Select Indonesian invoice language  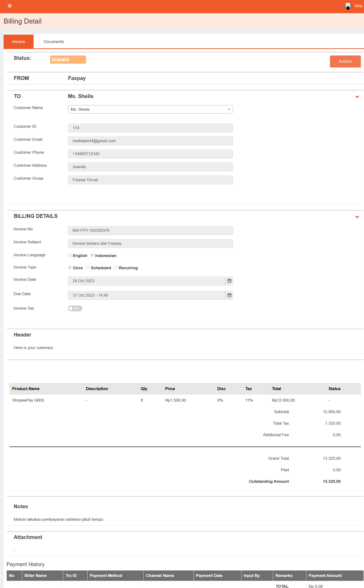point(92,255)
